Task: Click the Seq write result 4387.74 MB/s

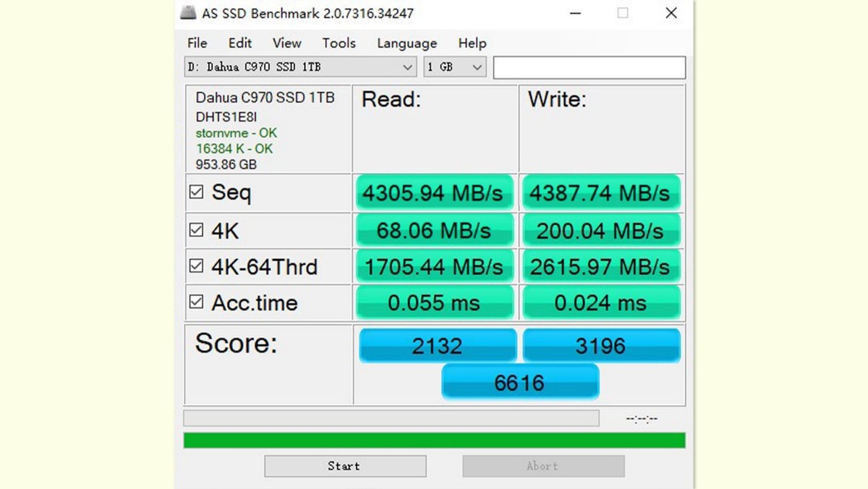Action: [x=600, y=192]
